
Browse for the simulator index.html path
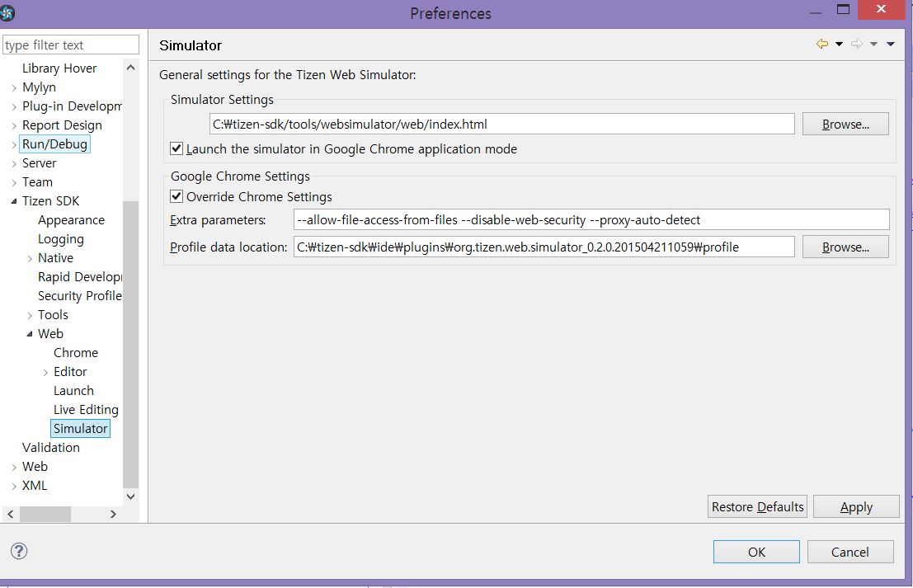tap(845, 124)
